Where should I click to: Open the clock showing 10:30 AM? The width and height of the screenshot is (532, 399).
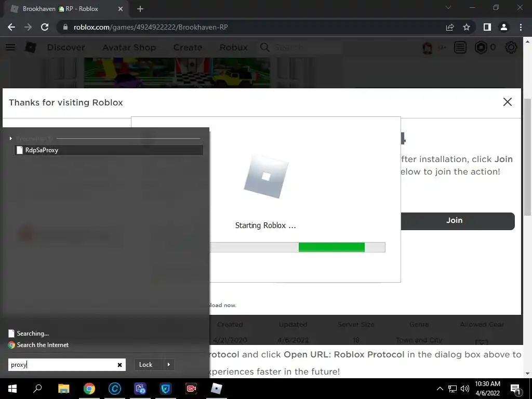[487, 389]
